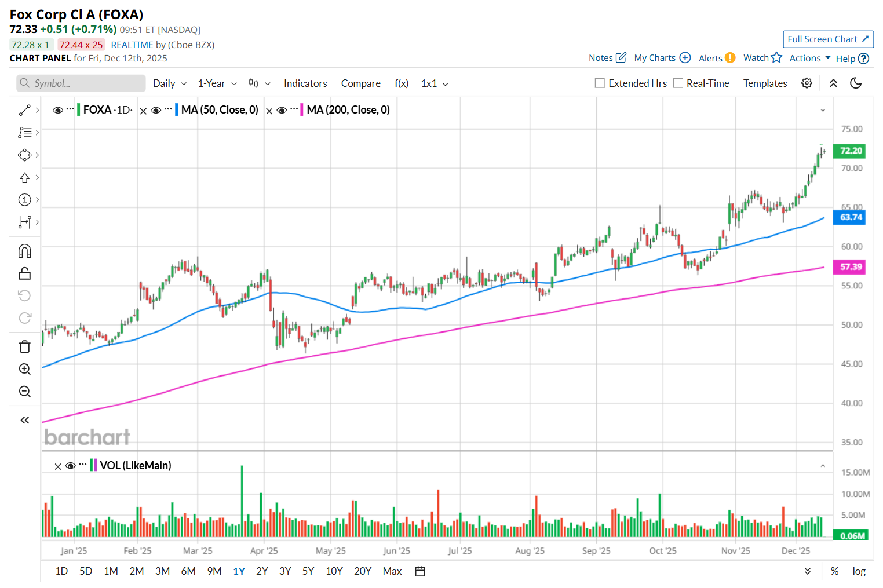The height and width of the screenshot is (588, 883).
Task: Expand the 1-Year period dropdown
Action: pos(217,83)
